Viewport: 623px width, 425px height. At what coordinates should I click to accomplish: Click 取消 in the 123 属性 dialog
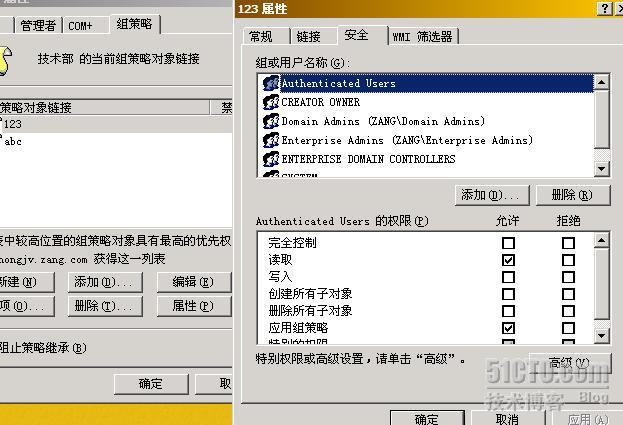pyautogui.click(x=508, y=418)
